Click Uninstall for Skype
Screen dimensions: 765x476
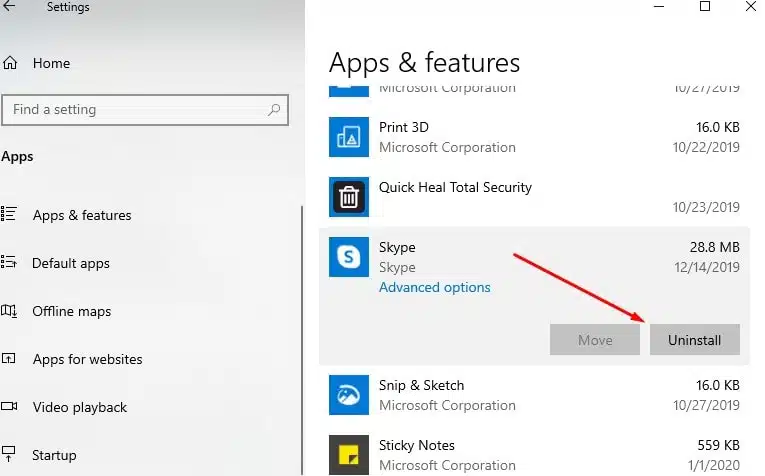[x=694, y=339]
